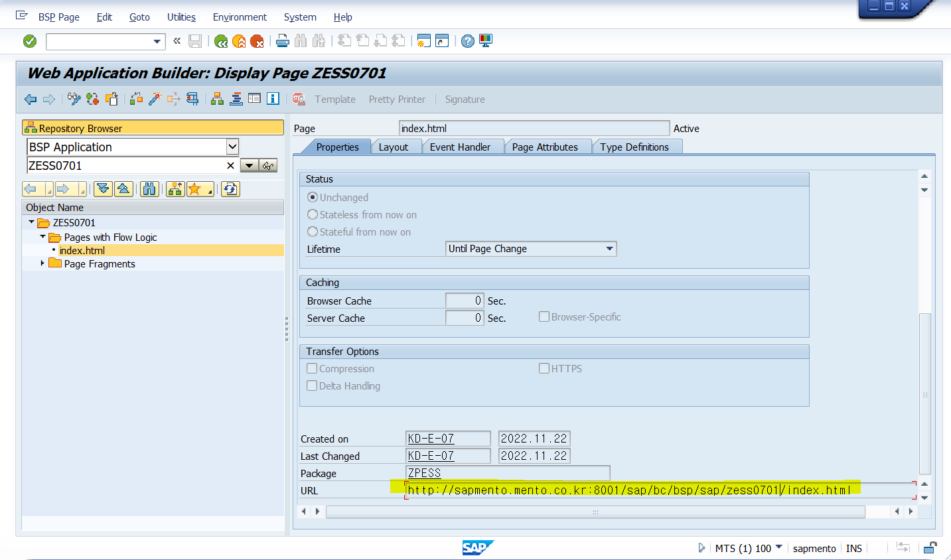951x560 pixels.
Task: Expand the Page Fragments node
Action: [42, 263]
